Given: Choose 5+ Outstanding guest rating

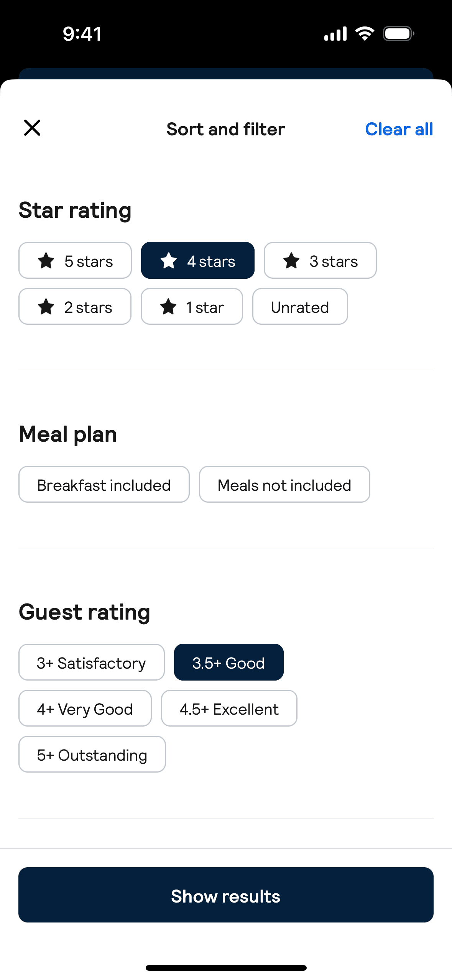Looking at the screenshot, I should point(92,755).
